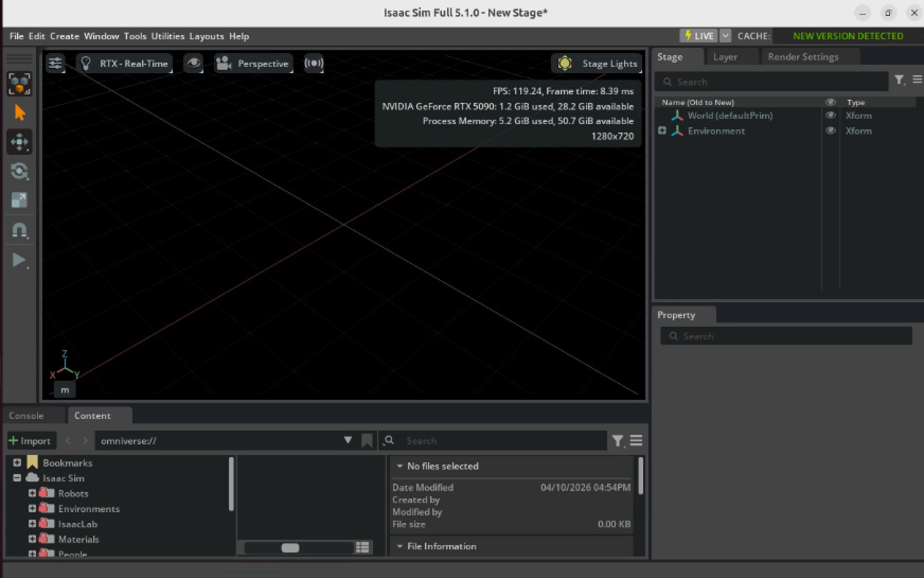Screen dimensions: 924x578
Task: Open the omniverse path dropdown arrow
Action: (x=348, y=440)
